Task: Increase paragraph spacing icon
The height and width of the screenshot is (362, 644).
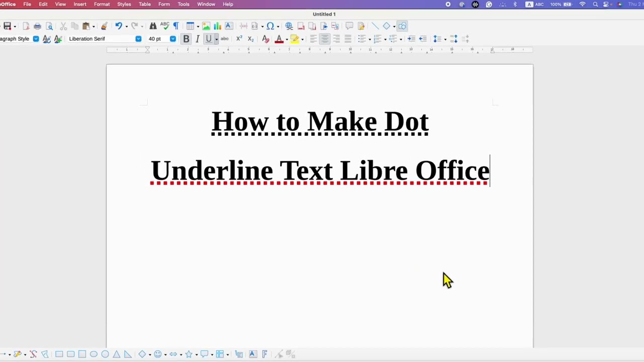Action: tap(454, 39)
